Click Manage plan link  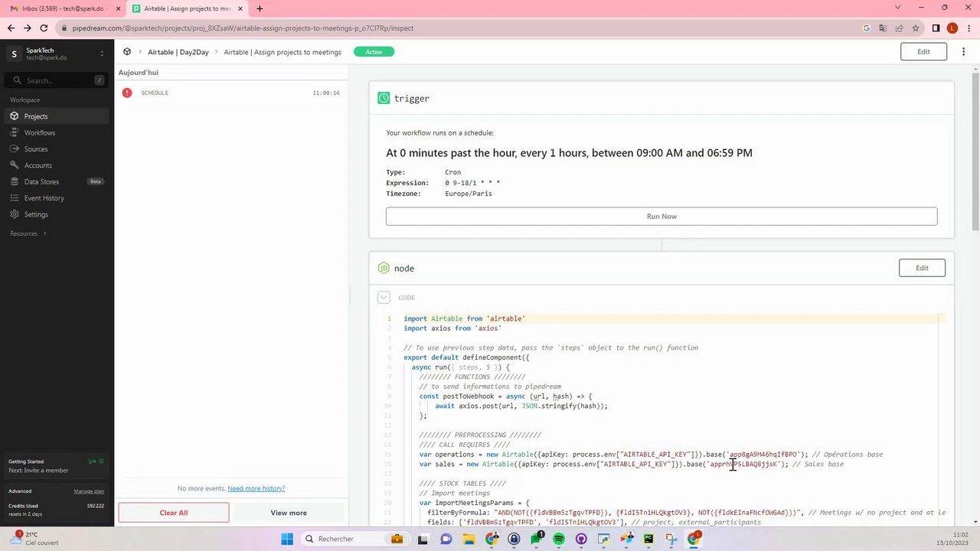point(89,491)
